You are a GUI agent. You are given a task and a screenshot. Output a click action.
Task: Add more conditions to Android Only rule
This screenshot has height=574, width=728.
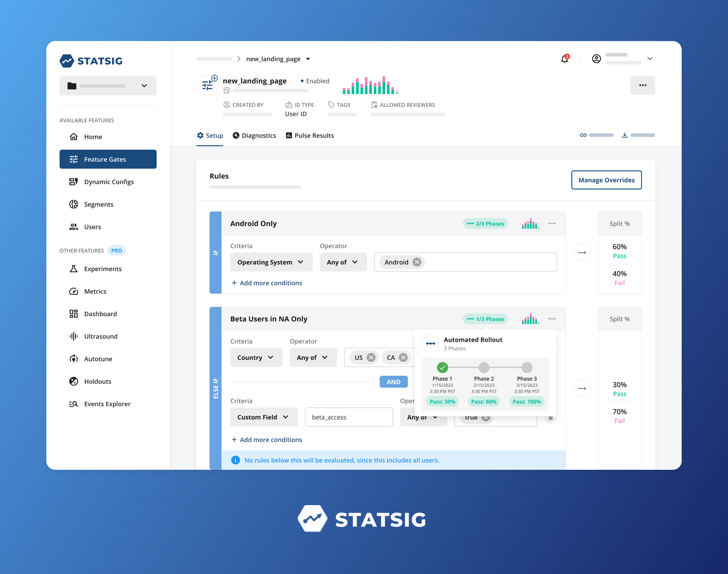click(266, 283)
